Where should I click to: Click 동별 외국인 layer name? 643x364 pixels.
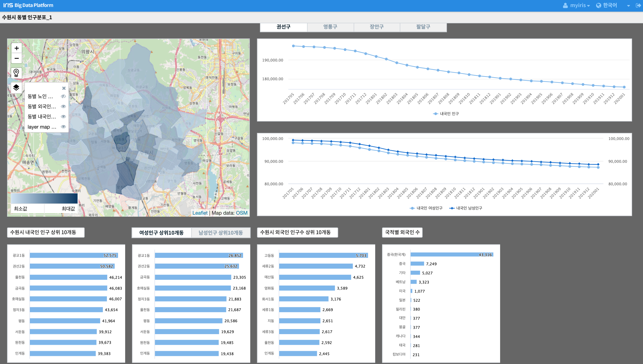(42, 106)
